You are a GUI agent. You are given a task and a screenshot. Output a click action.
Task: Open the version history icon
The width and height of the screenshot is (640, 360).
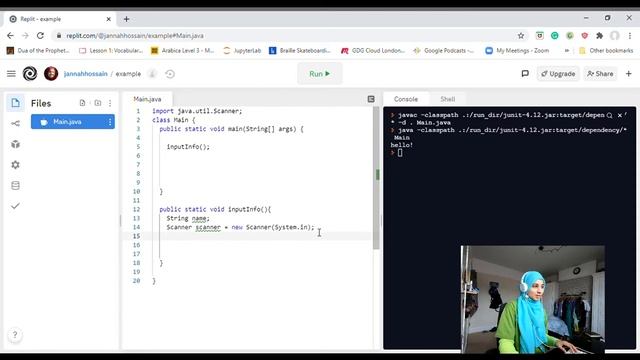tap(170, 74)
